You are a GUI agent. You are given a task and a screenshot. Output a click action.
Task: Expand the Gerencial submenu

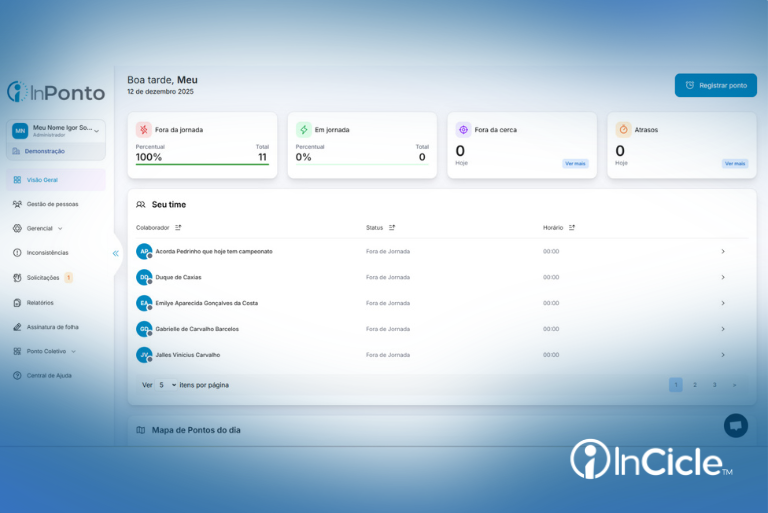pyautogui.click(x=38, y=228)
